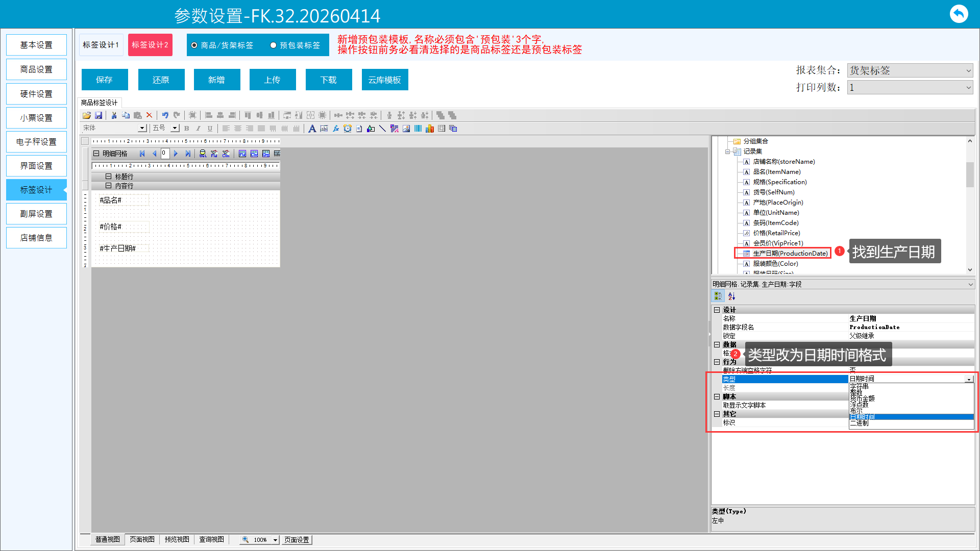Toggle the bold formatting button
This screenshot has width=980, height=551.
pos(187,129)
